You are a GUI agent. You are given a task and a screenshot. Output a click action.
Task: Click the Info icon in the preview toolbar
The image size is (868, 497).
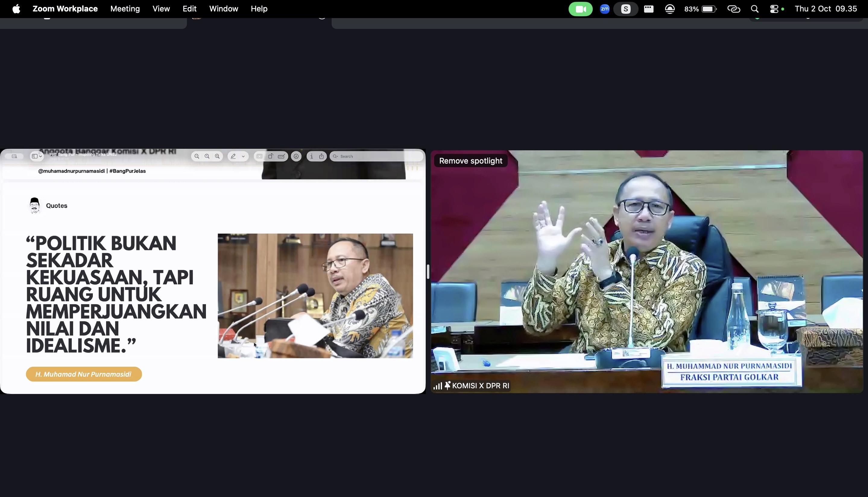tap(311, 156)
